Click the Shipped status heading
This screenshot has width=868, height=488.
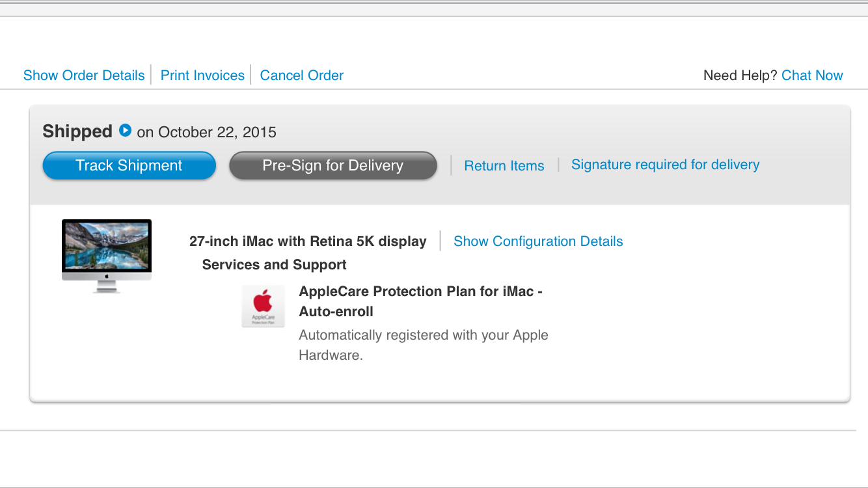(77, 131)
